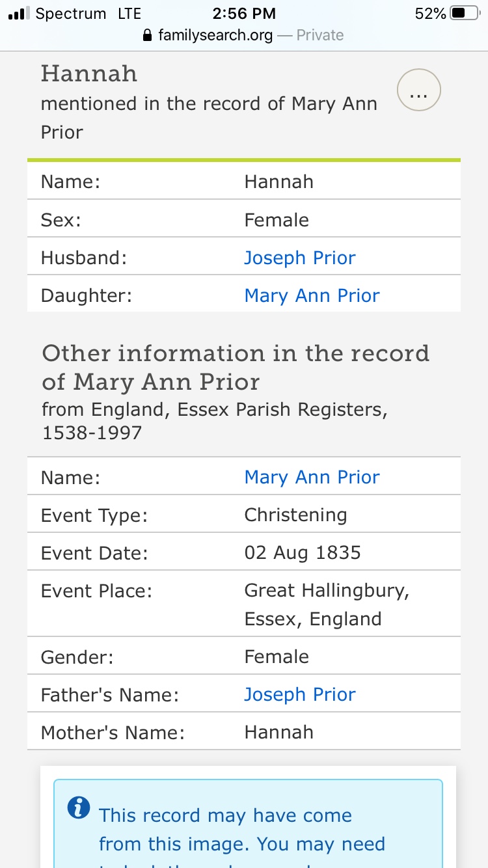488x868 pixels.
Task: Open Joseph Prior link in Husband row
Action: pos(299,258)
